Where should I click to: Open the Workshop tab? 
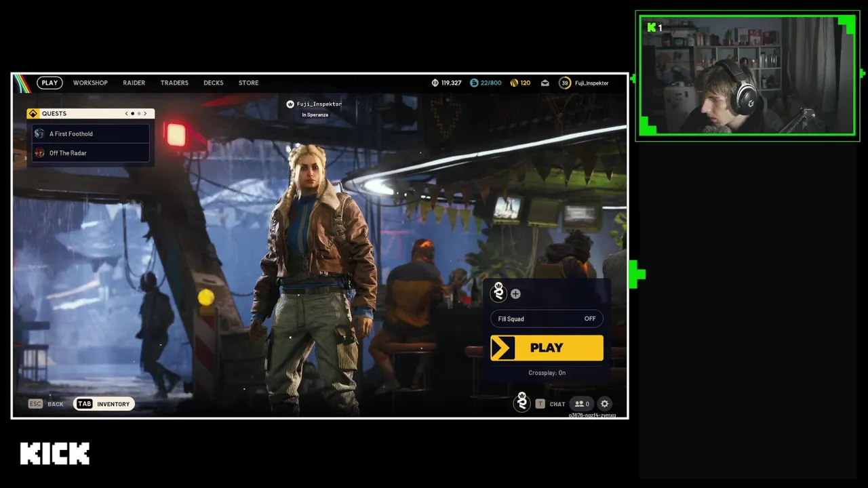pos(90,83)
